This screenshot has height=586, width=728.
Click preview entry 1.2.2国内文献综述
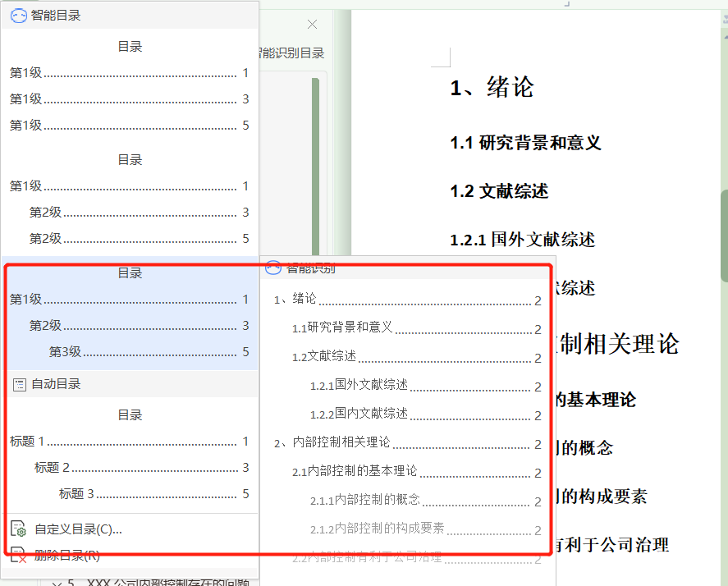click(x=425, y=414)
